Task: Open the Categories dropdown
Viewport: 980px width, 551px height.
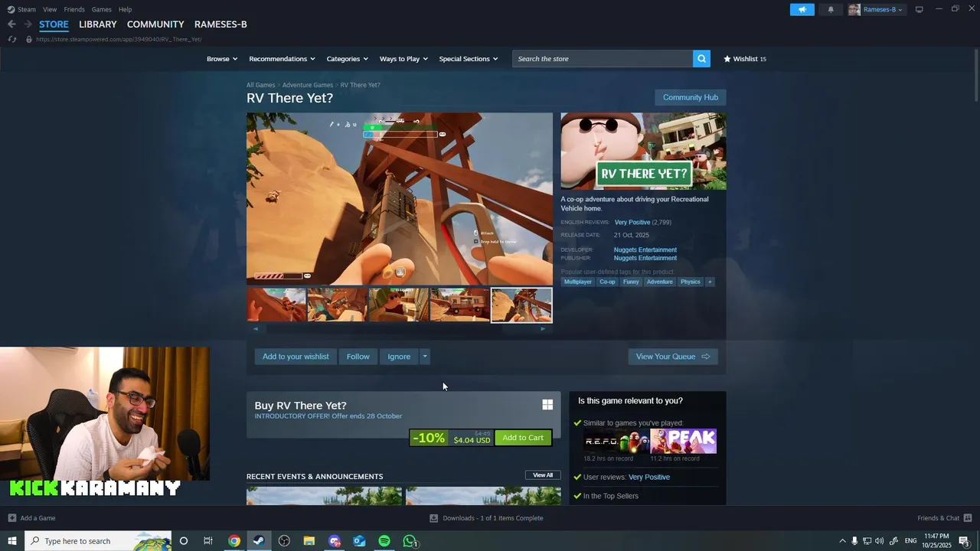Action: [x=347, y=59]
